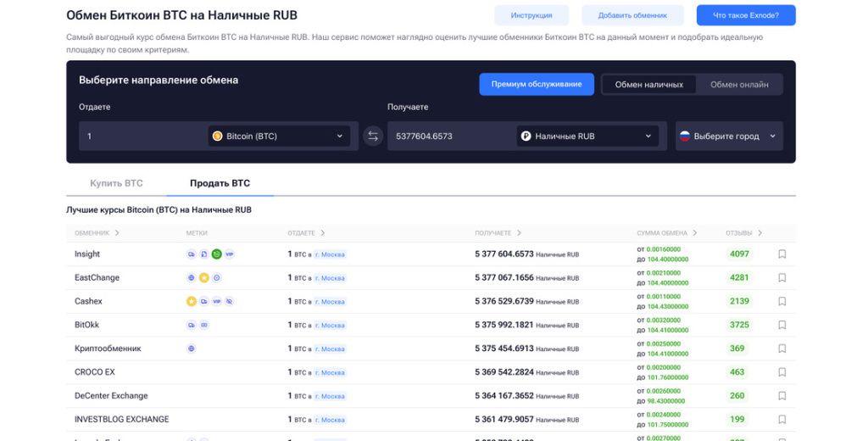
Task: Click Insight's document badge icon
Action: 203,254
